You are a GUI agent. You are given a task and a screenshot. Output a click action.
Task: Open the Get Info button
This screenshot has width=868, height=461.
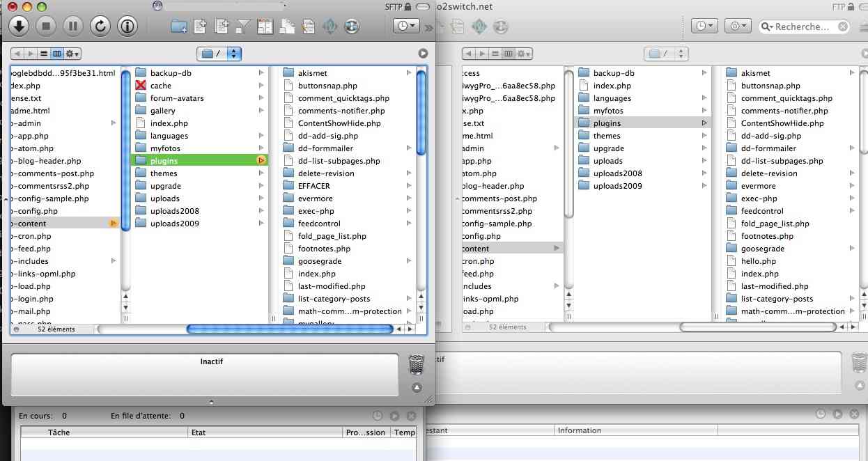(x=127, y=26)
